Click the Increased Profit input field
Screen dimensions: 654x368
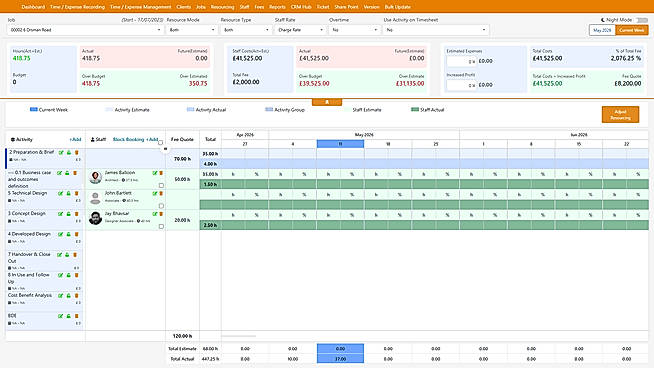tap(461, 85)
